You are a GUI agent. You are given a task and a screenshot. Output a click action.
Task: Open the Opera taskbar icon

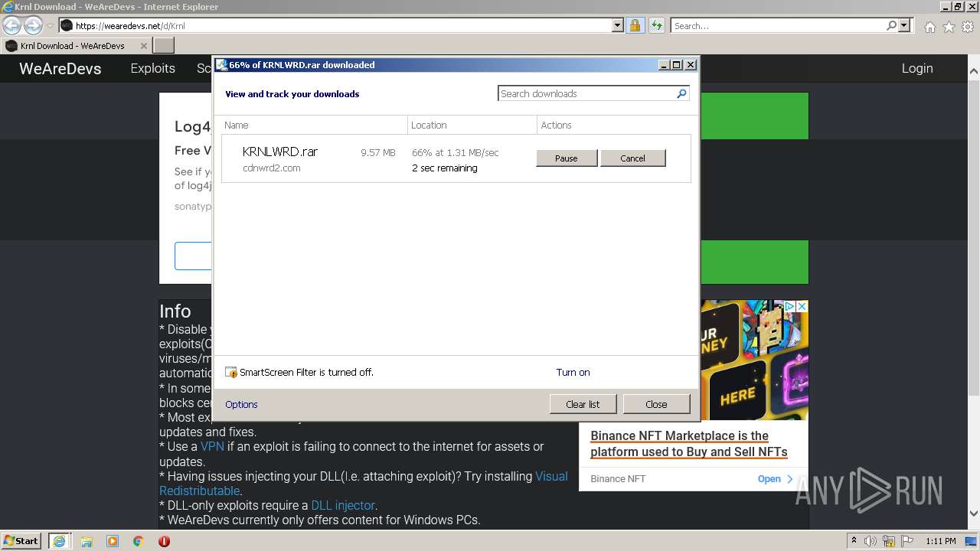(x=164, y=541)
